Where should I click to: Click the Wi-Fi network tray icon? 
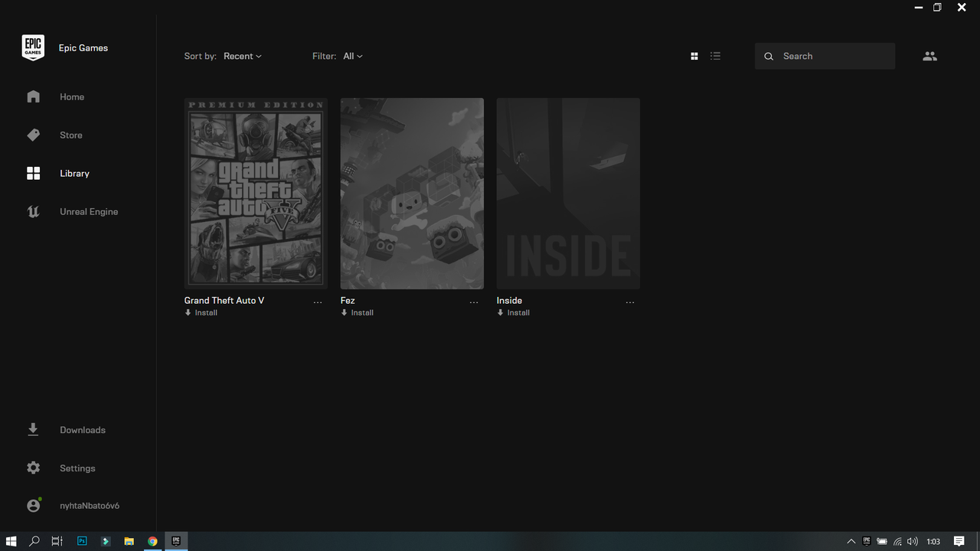[897, 541]
